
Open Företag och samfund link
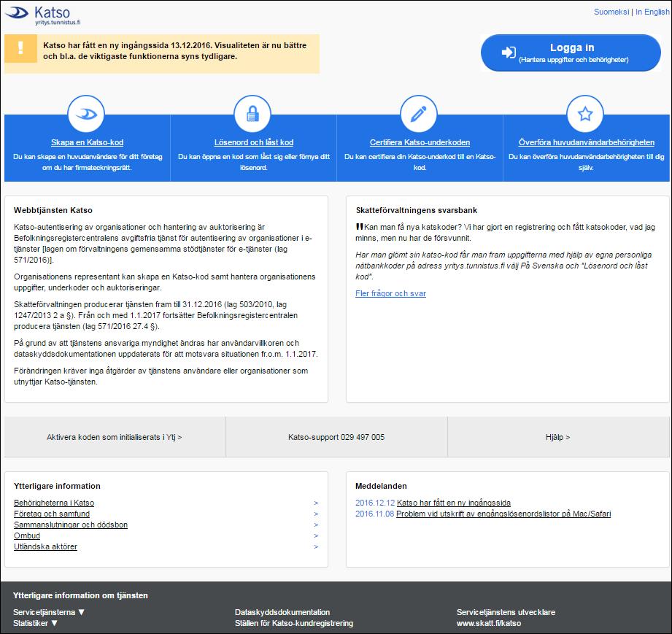[52, 514]
